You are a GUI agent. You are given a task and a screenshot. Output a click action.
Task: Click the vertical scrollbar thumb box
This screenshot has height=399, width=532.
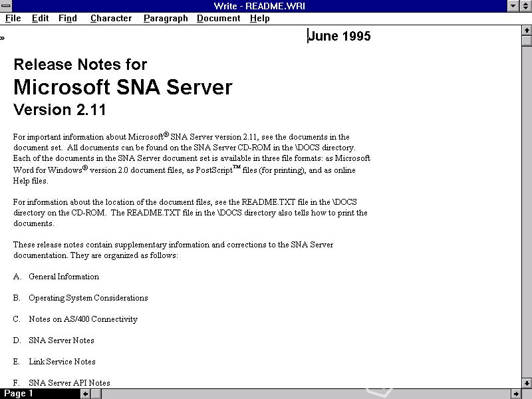tap(527, 41)
